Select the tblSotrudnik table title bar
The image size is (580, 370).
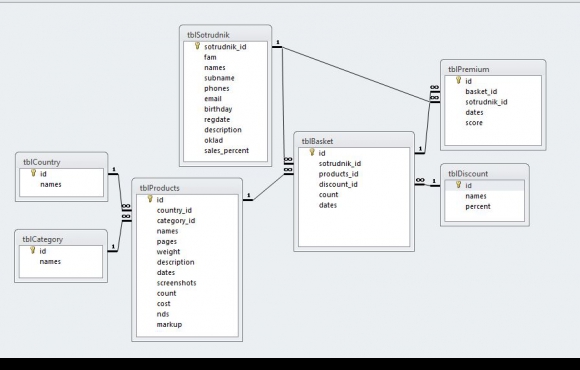tap(225, 35)
